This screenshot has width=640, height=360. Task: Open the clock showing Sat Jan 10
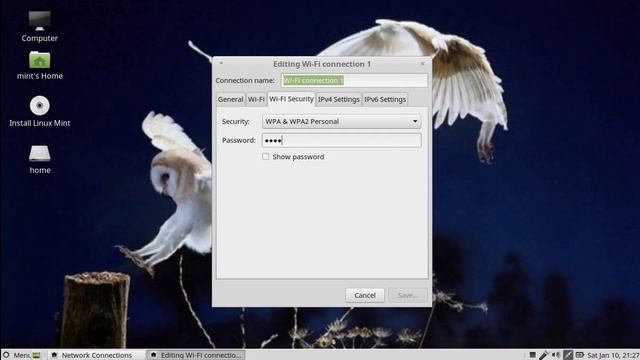coord(613,355)
